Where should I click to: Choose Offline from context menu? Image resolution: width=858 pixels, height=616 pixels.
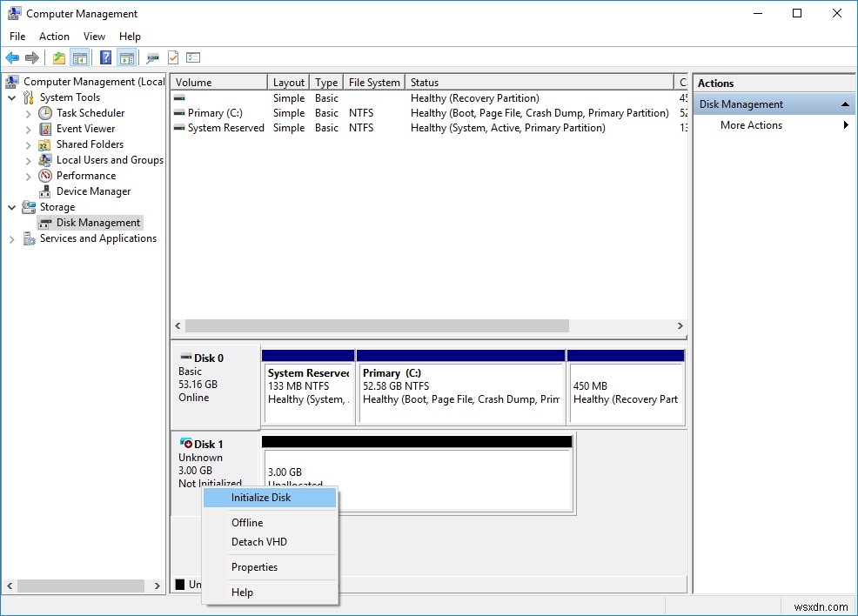click(x=270, y=522)
